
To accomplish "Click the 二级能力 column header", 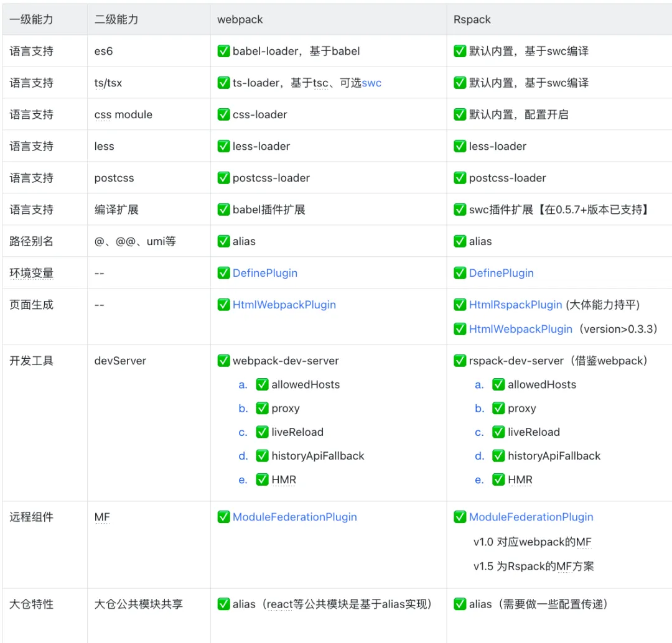I will 149,19.
